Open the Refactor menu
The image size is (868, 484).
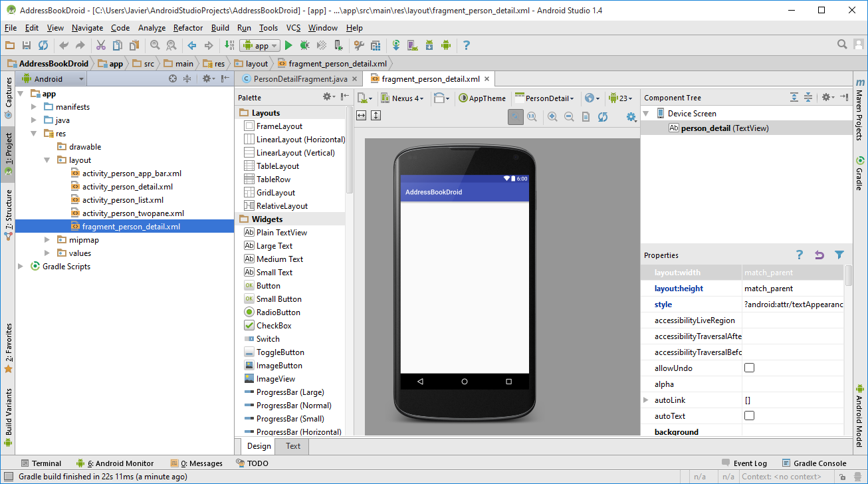(188, 28)
